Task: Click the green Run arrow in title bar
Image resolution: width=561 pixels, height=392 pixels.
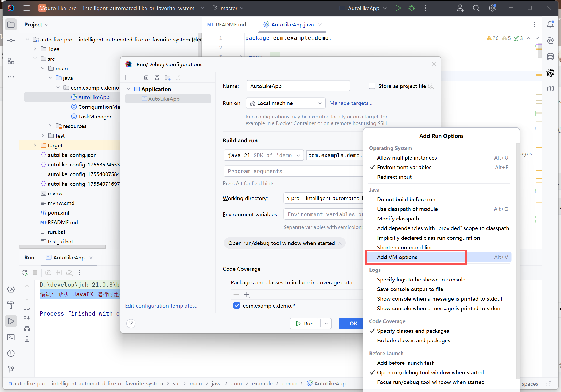Action: pyautogui.click(x=398, y=8)
